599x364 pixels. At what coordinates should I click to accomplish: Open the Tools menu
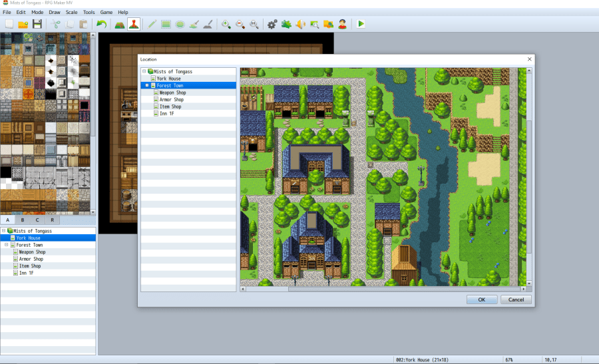pyautogui.click(x=89, y=12)
